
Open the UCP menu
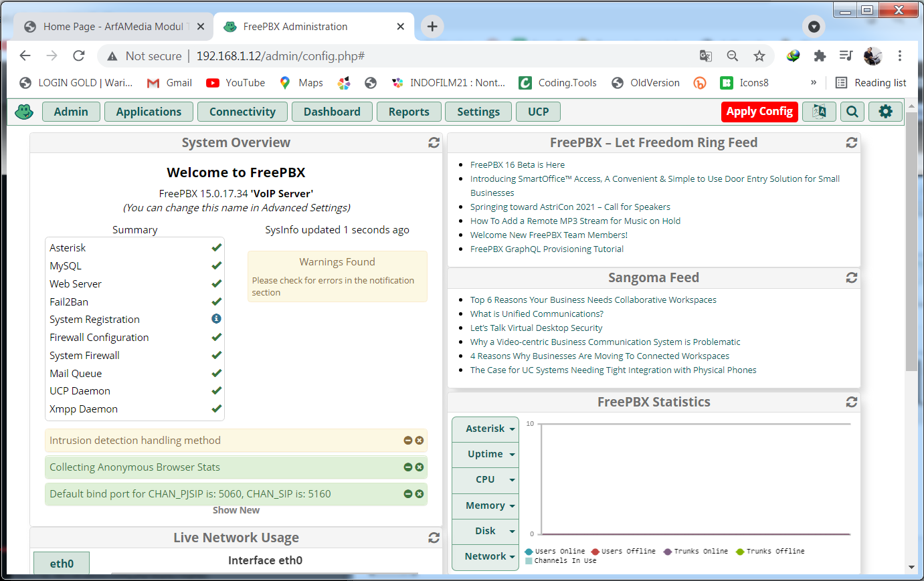click(538, 112)
